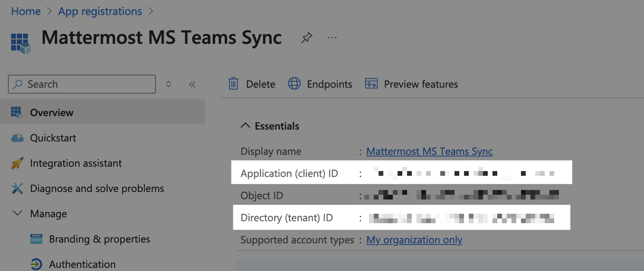The width and height of the screenshot is (644, 271).
Task: Open the more options ellipsis menu
Action: (332, 38)
